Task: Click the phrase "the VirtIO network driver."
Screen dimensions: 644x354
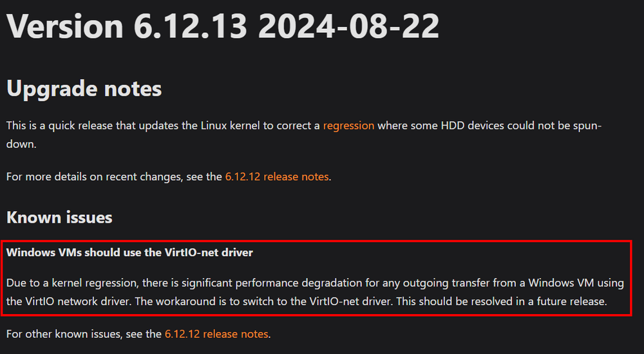Action: [69, 301]
